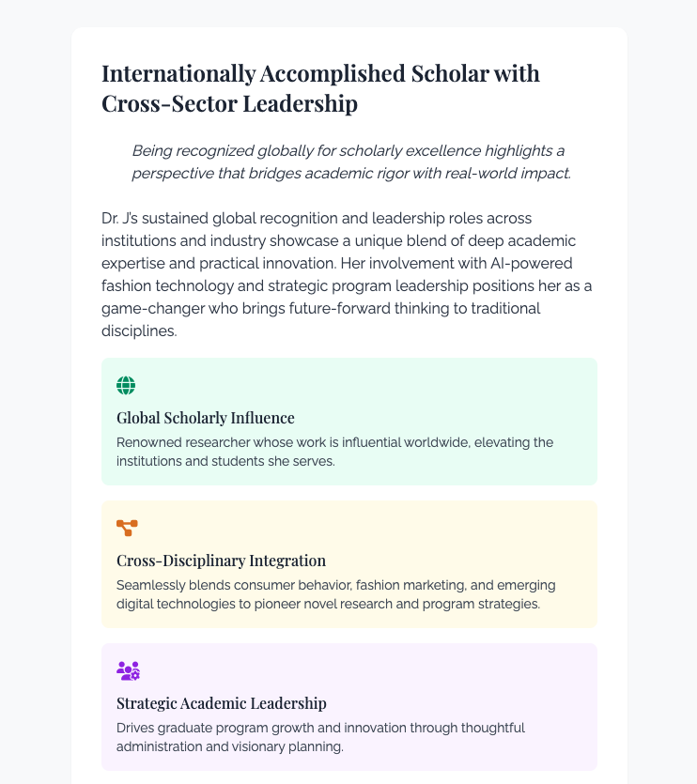Click text 'Drives graduate program growth'
This screenshot has height=784, width=697.
(213, 728)
